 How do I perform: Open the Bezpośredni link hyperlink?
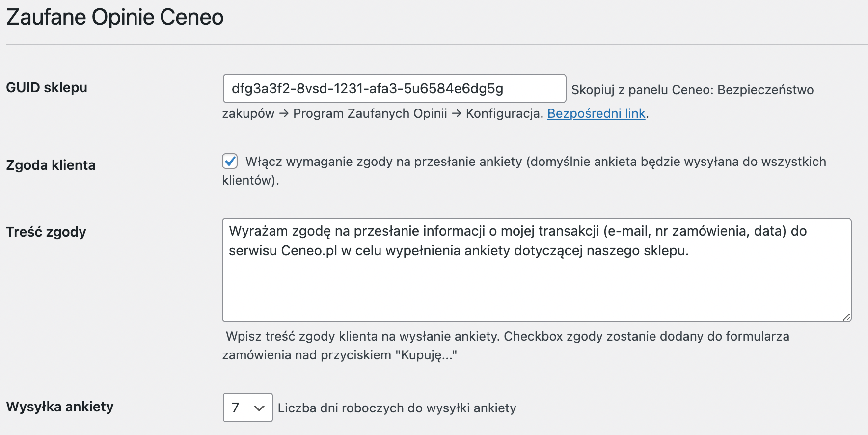tap(596, 113)
